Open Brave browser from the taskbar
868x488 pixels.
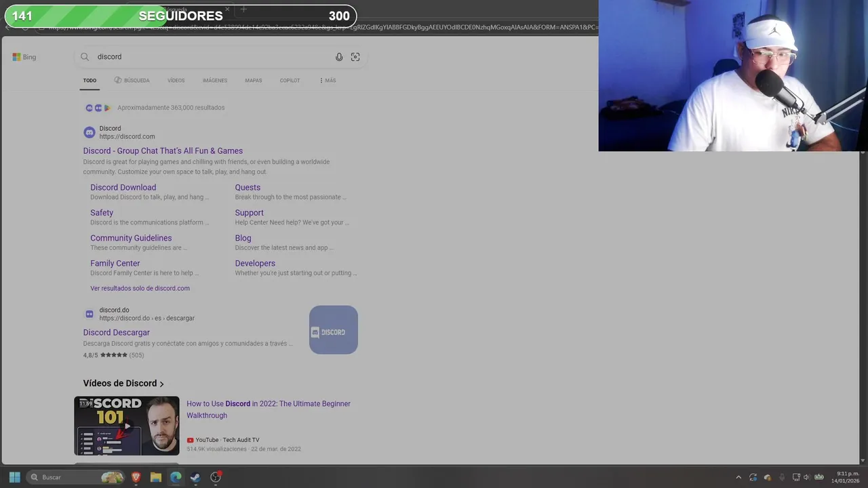[136, 477]
